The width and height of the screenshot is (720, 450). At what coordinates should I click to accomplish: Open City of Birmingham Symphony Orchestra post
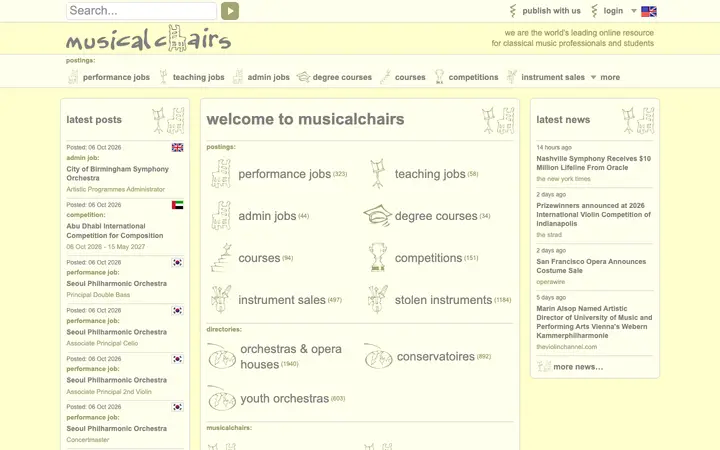tap(117, 174)
